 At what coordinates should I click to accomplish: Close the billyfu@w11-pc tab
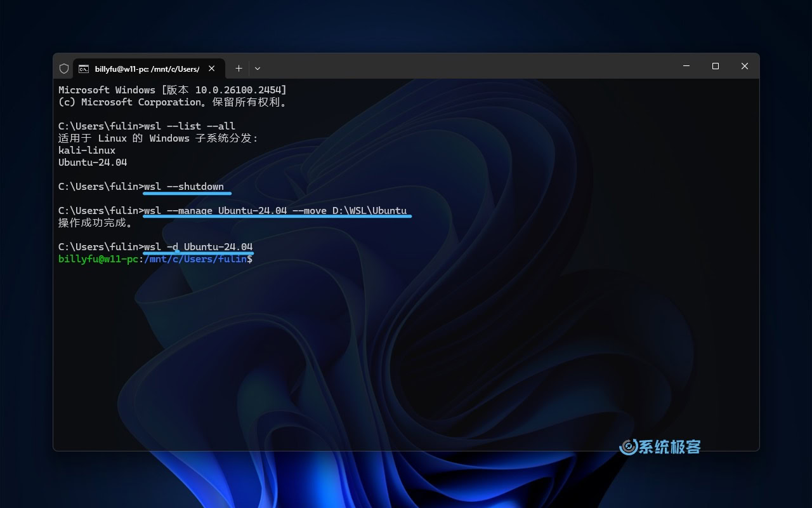pyautogui.click(x=212, y=68)
